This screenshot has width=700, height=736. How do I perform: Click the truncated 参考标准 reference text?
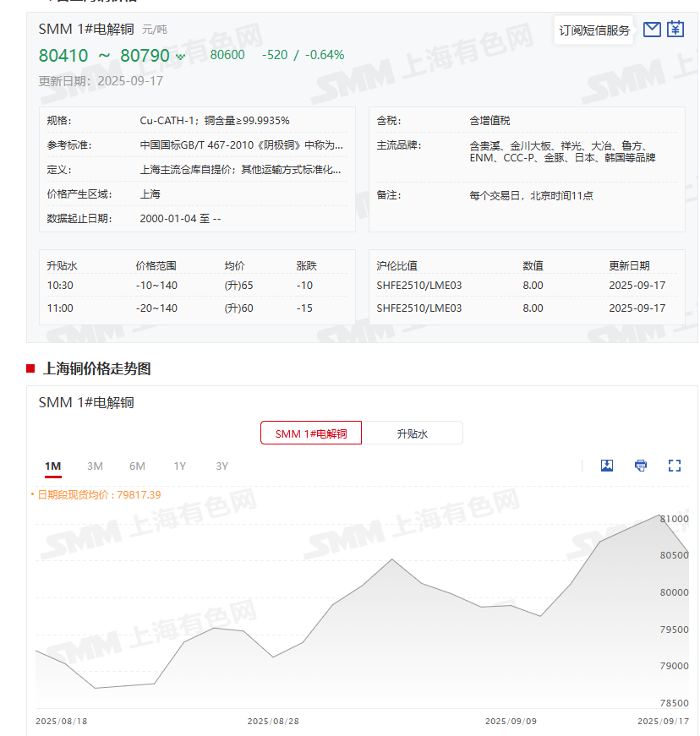[241, 144]
